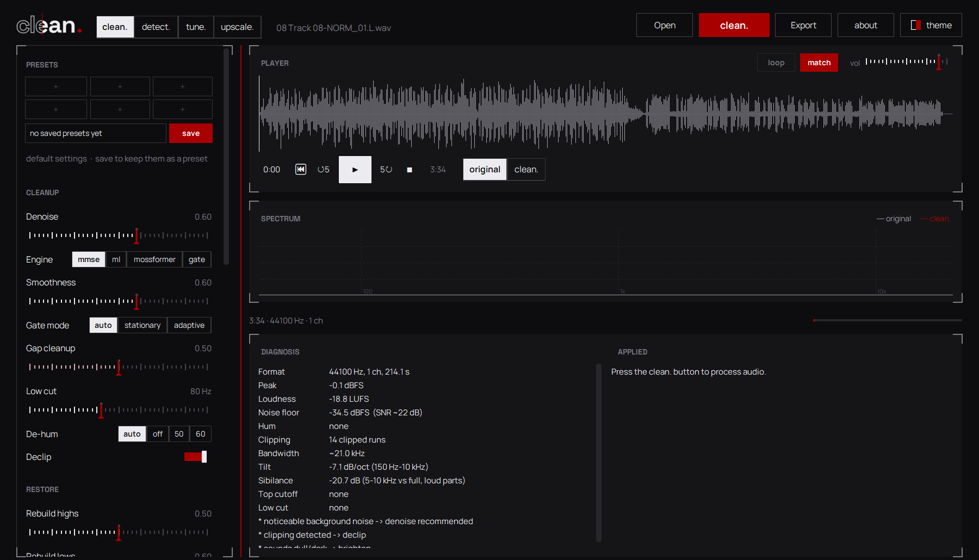Open the tune. tab
979x560 pixels.
196,27
